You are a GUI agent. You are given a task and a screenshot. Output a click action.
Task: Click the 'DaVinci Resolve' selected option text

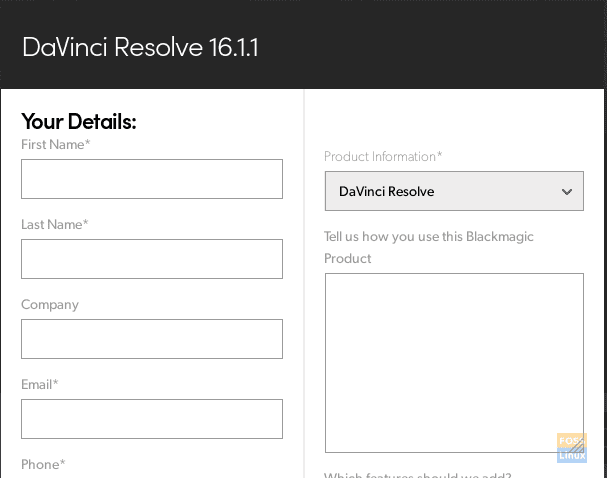coord(386,191)
